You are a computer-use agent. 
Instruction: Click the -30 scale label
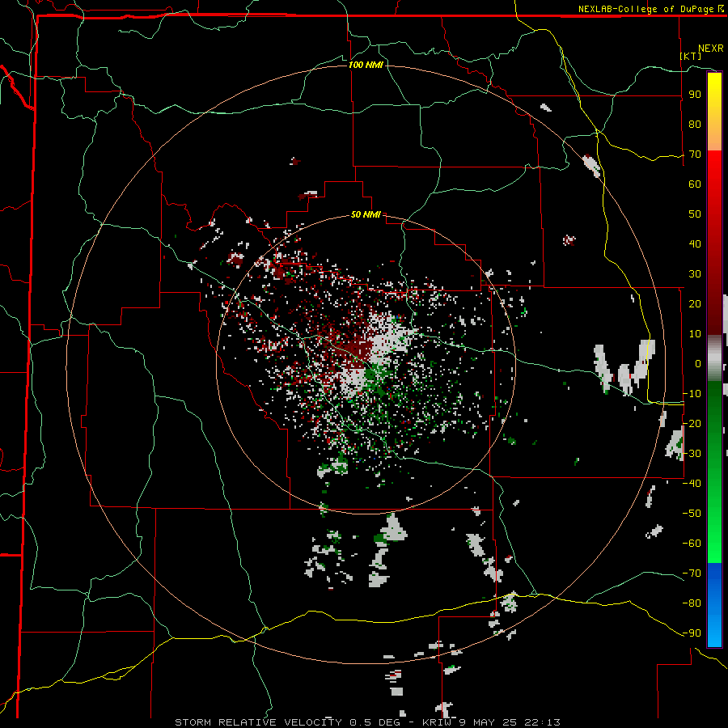692,454
